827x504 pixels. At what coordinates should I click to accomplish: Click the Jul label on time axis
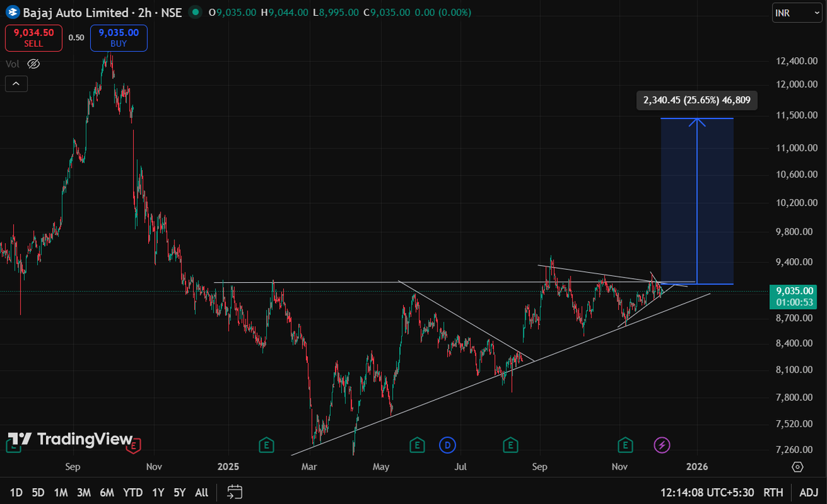pos(460,467)
